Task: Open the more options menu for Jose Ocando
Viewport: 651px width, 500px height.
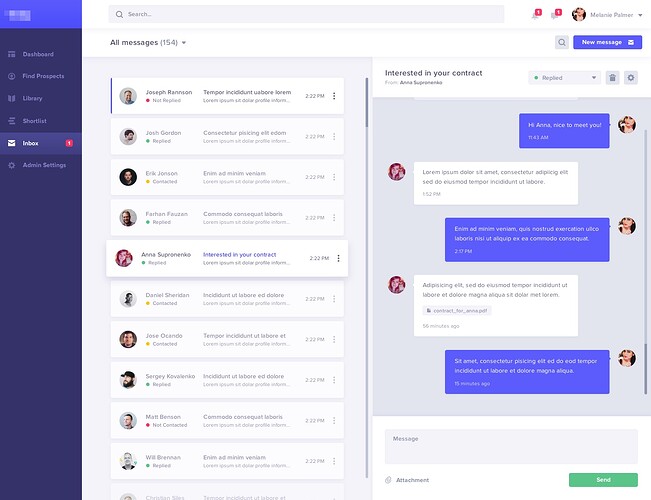Action: point(334,339)
